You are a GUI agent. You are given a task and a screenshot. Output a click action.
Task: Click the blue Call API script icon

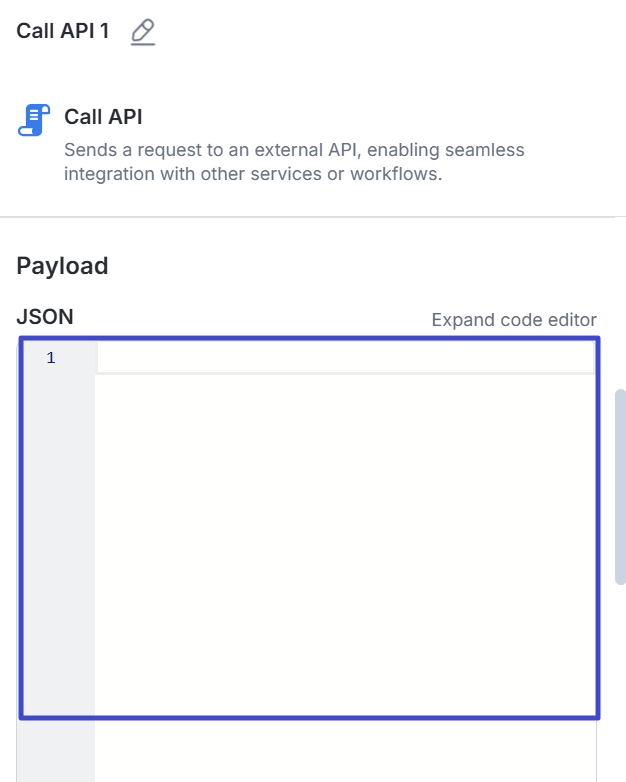34,120
